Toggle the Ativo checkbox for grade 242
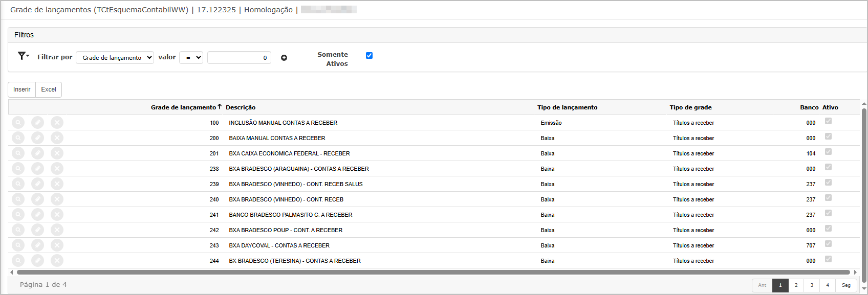 pos(828,229)
